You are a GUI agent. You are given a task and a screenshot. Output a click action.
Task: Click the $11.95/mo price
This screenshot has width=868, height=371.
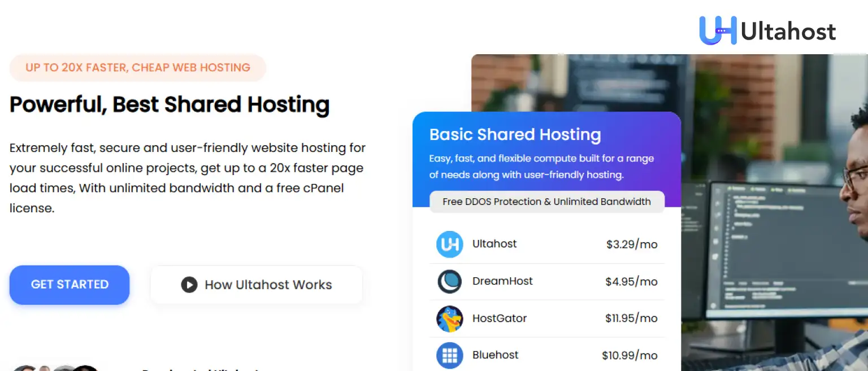click(631, 318)
